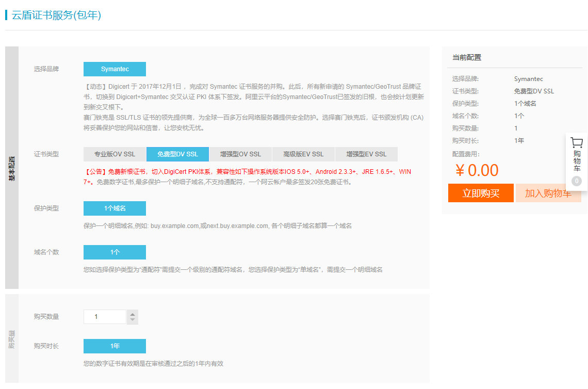The image size is (588, 389).
Task: Choose 免费型DV SSL certificate type
Action: (178, 154)
